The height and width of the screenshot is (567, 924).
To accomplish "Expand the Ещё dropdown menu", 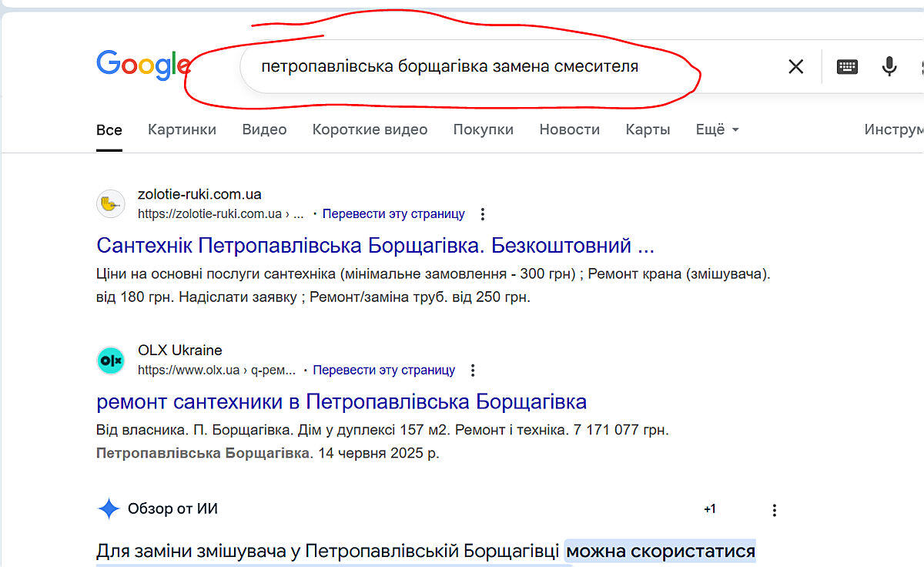I will click(x=717, y=129).
